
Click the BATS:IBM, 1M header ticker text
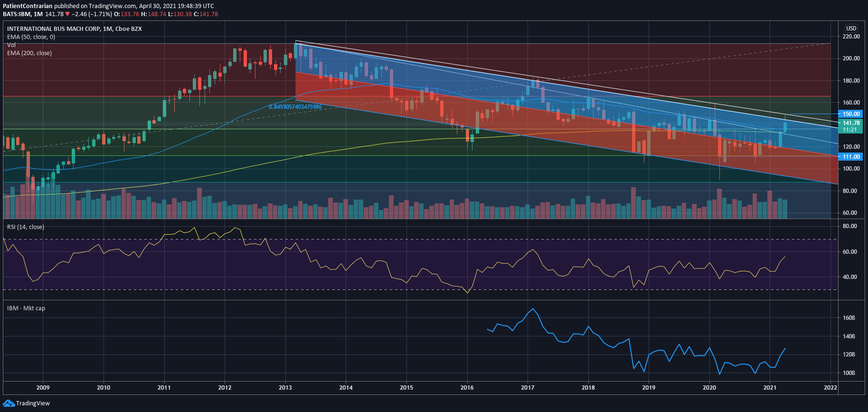point(23,14)
